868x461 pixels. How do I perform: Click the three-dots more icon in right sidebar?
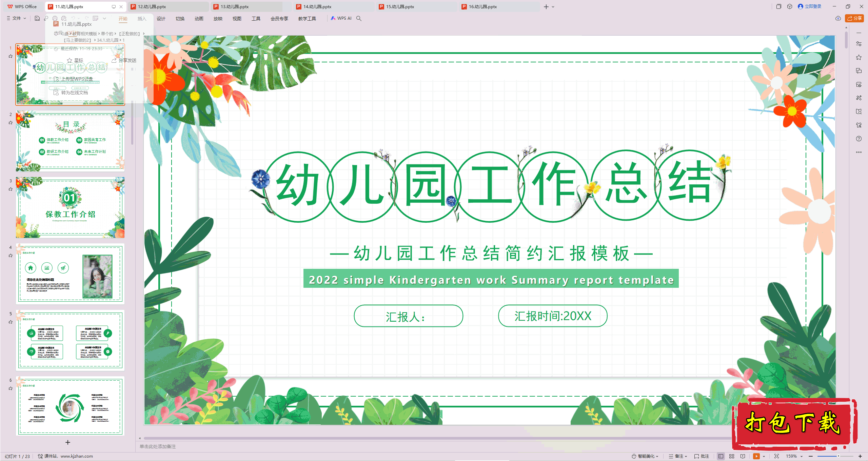[x=859, y=152]
